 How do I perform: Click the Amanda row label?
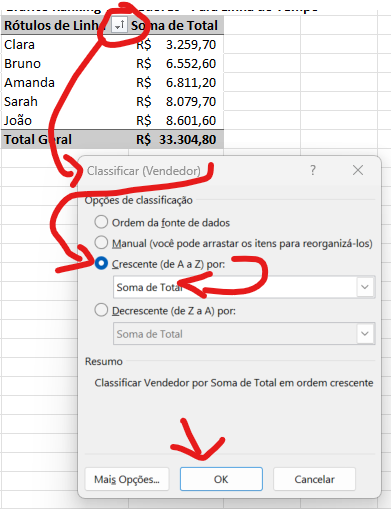[x=29, y=83]
